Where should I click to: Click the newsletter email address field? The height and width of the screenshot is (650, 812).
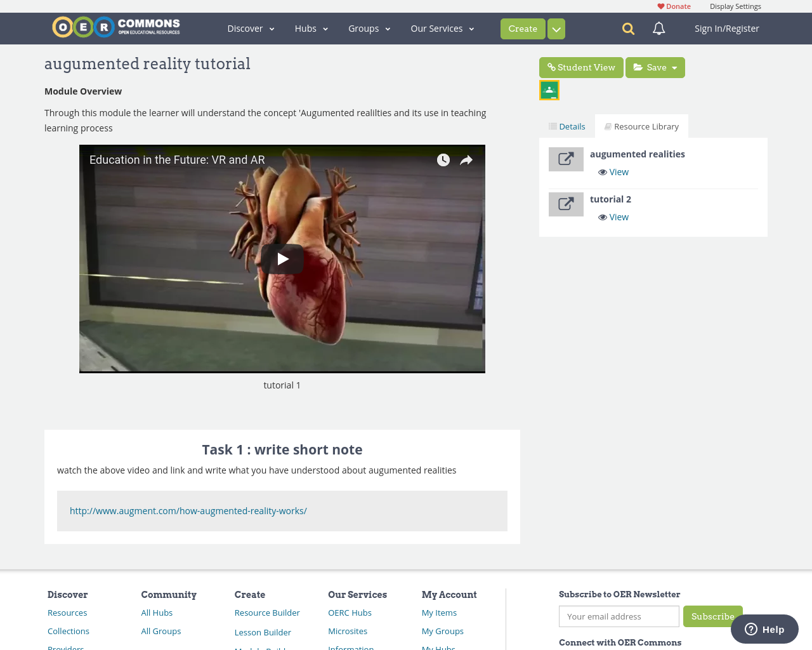(619, 616)
